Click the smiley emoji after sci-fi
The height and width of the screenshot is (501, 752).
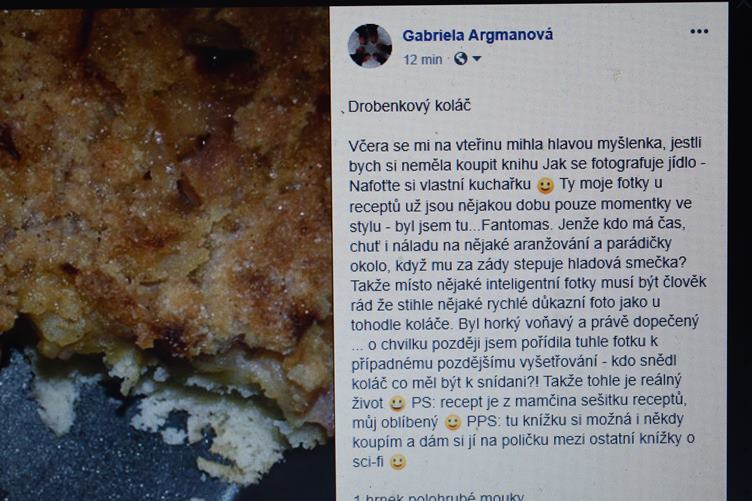[398, 462]
